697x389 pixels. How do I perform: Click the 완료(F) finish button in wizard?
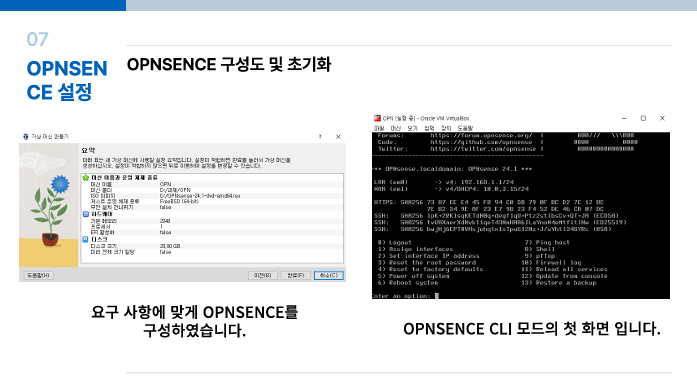pyautogui.click(x=296, y=276)
